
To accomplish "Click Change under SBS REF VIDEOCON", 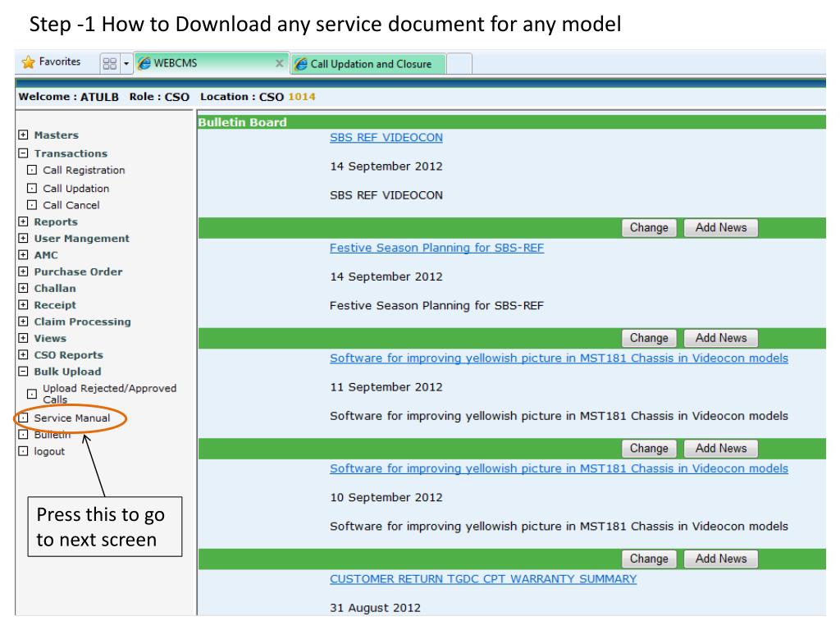I will pos(649,228).
